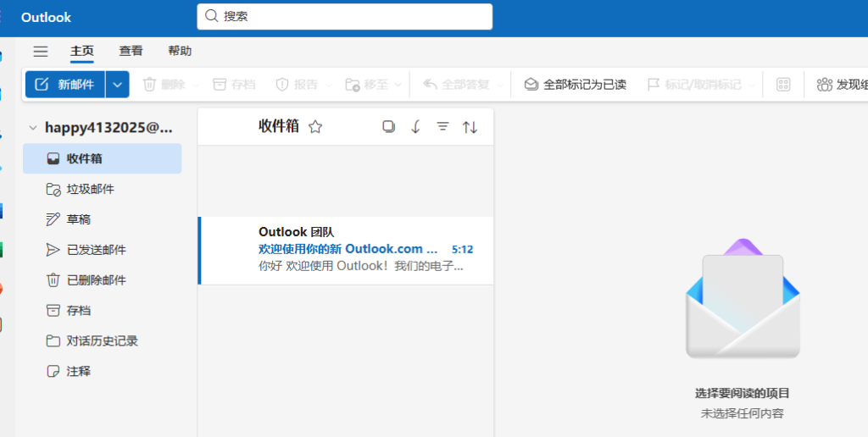The image size is (868, 437).
Task: Click the filter icon in message list header
Action: 442,127
